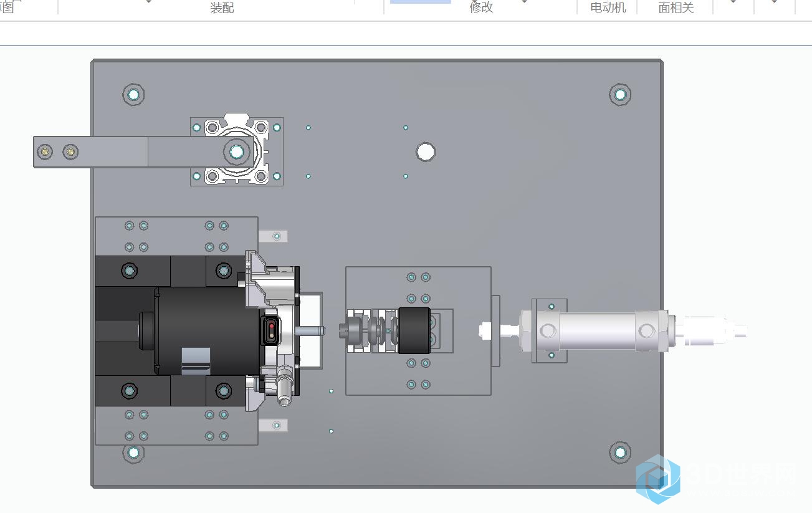Select the bottom-right corner mounting bolt
This screenshot has height=513, width=812.
[x=620, y=453]
